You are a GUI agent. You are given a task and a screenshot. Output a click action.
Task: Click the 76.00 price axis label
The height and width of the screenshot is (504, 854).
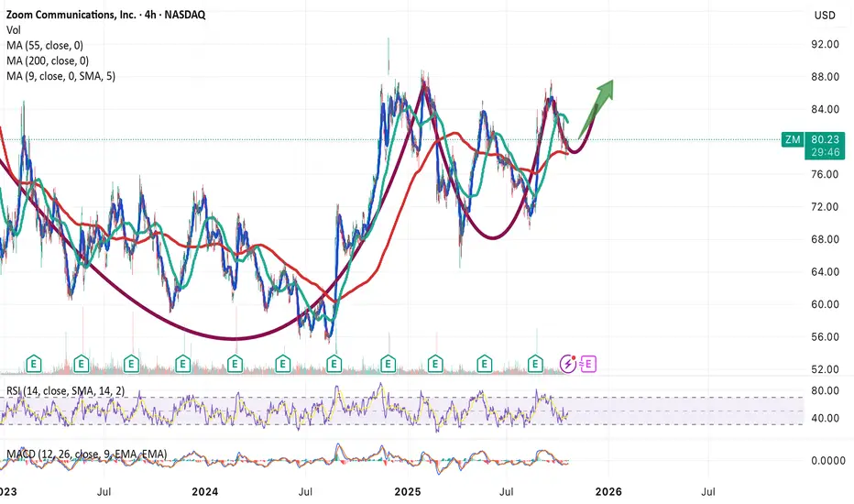pyautogui.click(x=825, y=174)
